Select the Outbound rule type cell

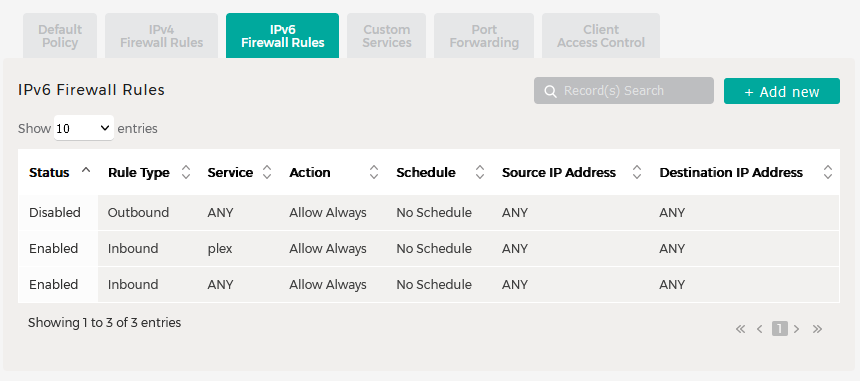pos(138,213)
